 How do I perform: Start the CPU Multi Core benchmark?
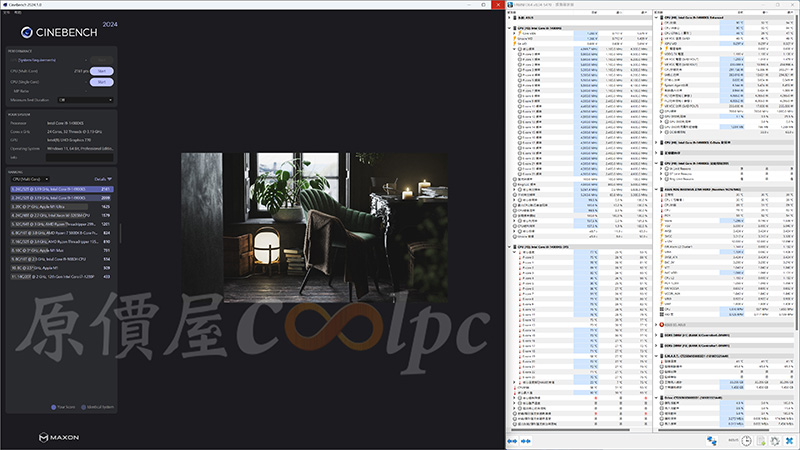pos(102,71)
